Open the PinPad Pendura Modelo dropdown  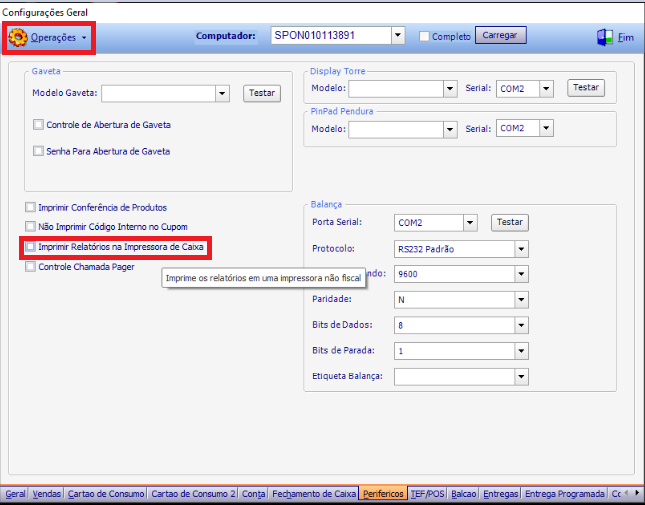(450, 130)
